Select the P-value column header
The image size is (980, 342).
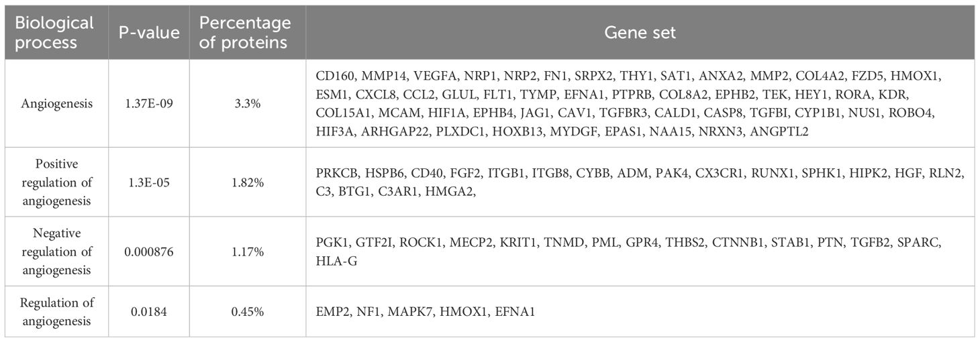coord(148,33)
